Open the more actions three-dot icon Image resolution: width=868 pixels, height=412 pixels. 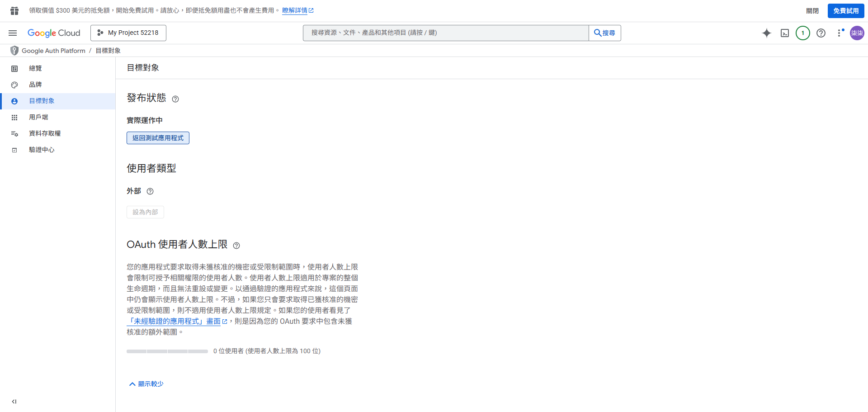[840, 33]
